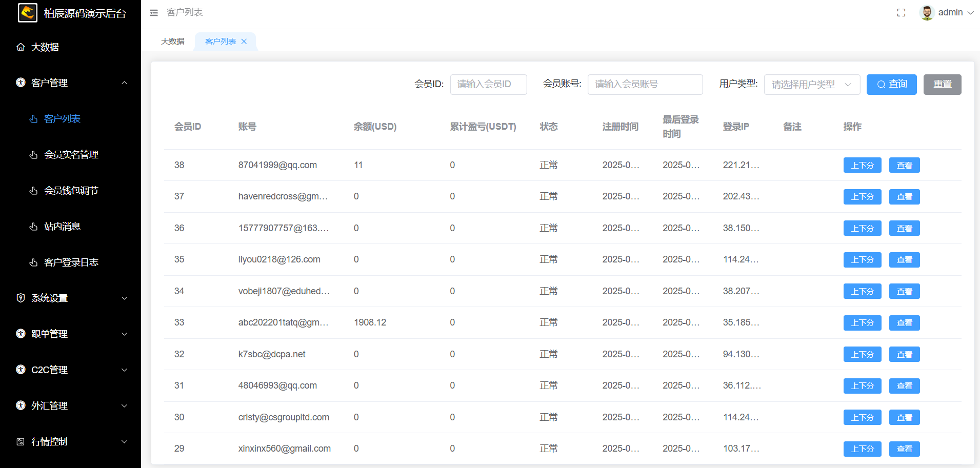This screenshot has width=980, height=468.
Task: Expand the 外汇管理 menu chevron
Action: [124, 406]
